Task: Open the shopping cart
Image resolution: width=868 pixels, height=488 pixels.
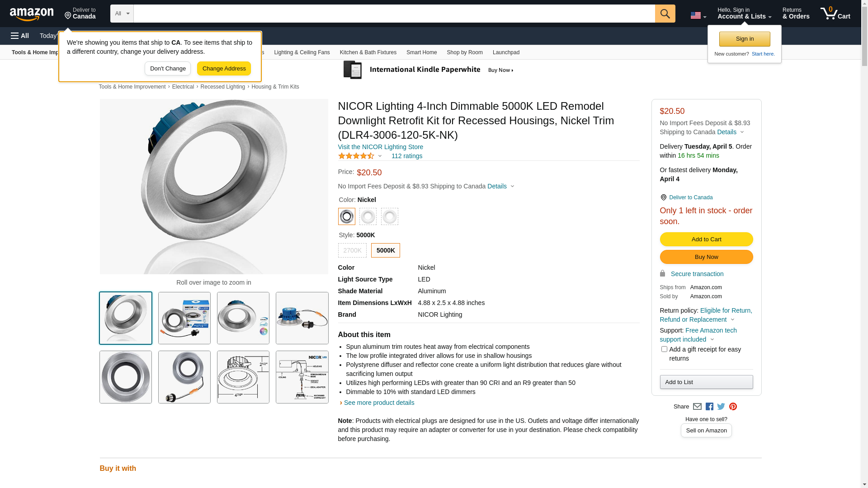Action: tap(835, 14)
